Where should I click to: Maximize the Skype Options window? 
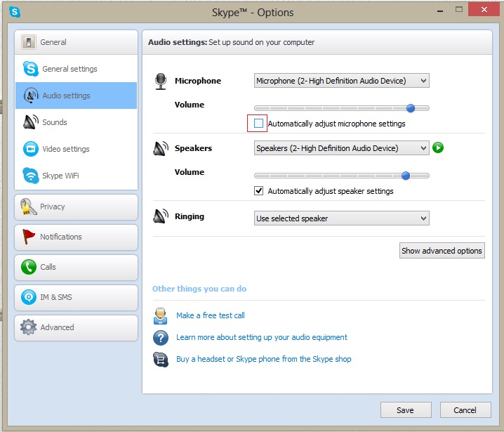click(458, 10)
